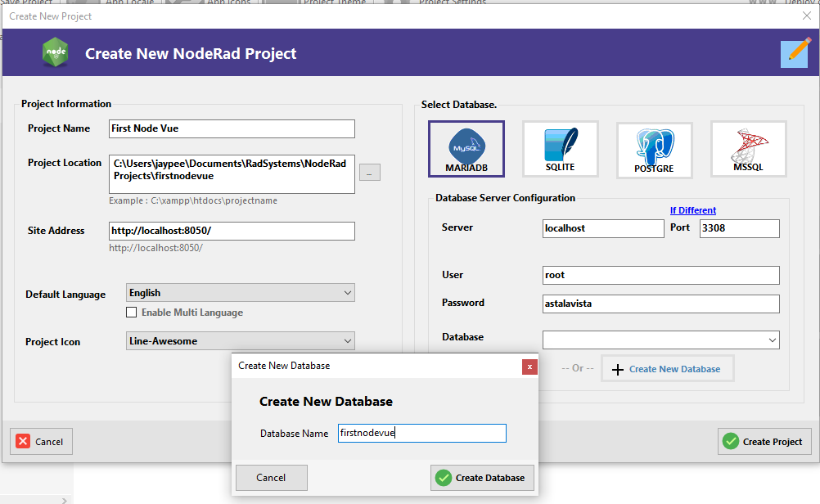The height and width of the screenshot is (504, 820).
Task: Enable Multi Language support
Action: (x=131, y=312)
